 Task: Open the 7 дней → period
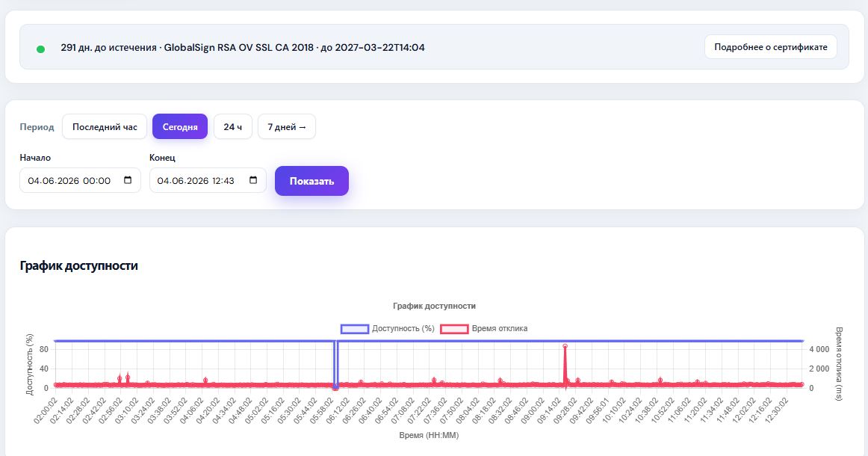(x=287, y=127)
